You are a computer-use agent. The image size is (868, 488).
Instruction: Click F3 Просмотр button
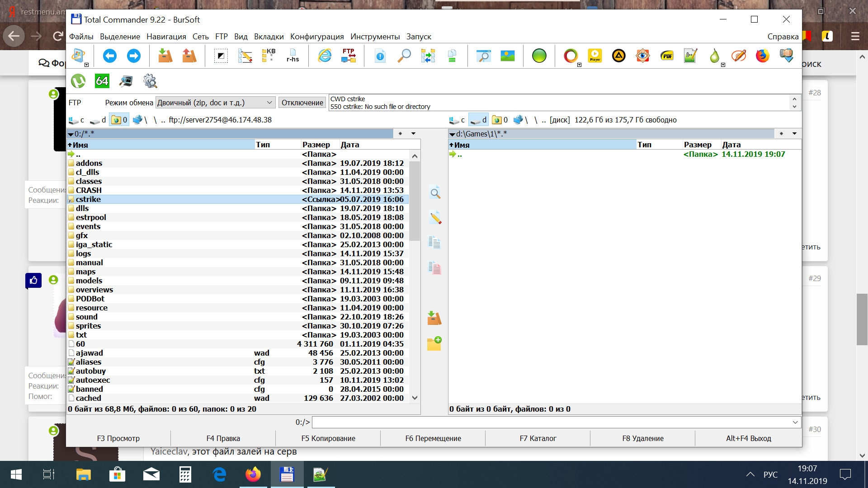[118, 438]
